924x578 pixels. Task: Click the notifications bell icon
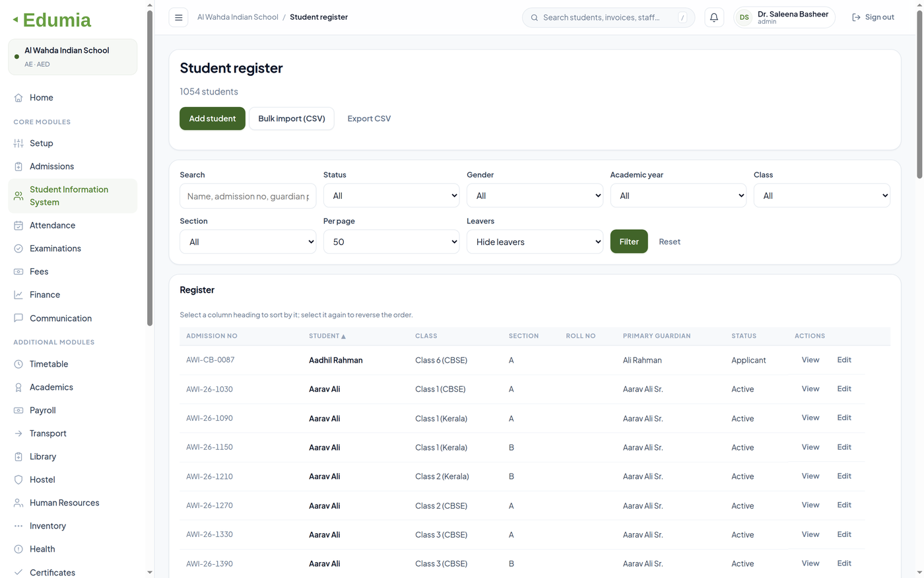coord(713,18)
